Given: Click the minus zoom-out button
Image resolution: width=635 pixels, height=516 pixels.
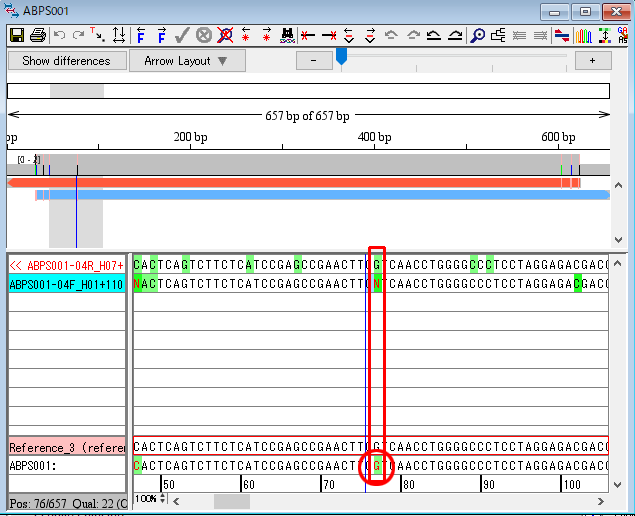Looking at the screenshot, I should (x=313, y=61).
